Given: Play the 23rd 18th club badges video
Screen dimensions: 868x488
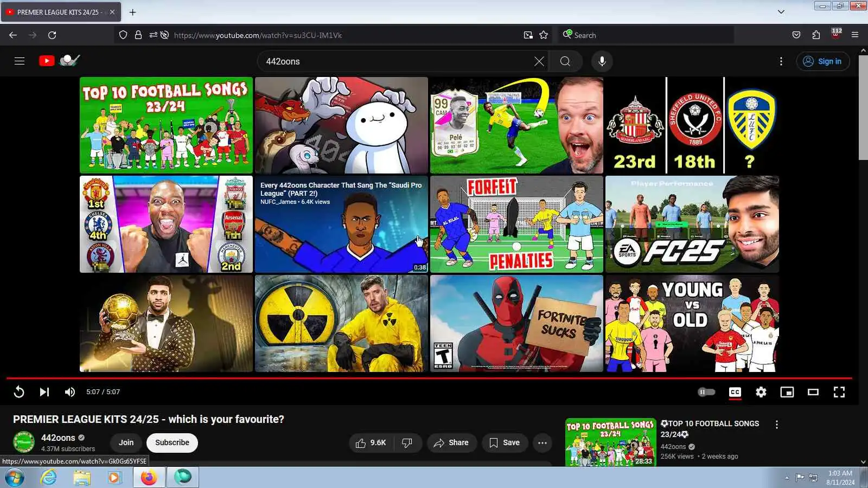Looking at the screenshot, I should coord(692,125).
